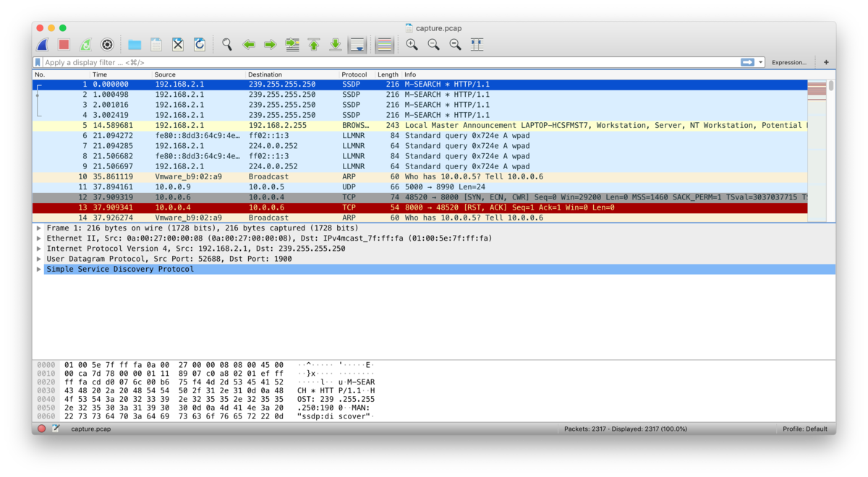The image size is (868, 477).
Task: Jump to the first packet
Action: tap(314, 45)
